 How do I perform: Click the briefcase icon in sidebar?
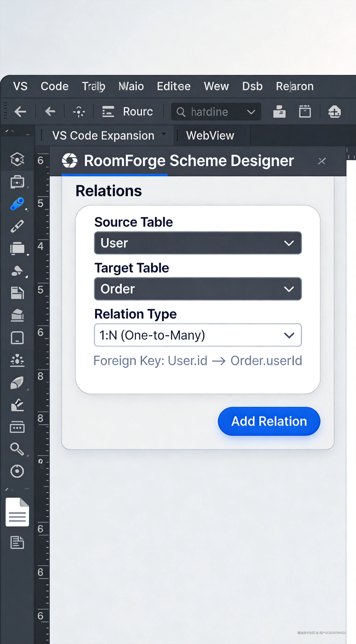(17, 182)
